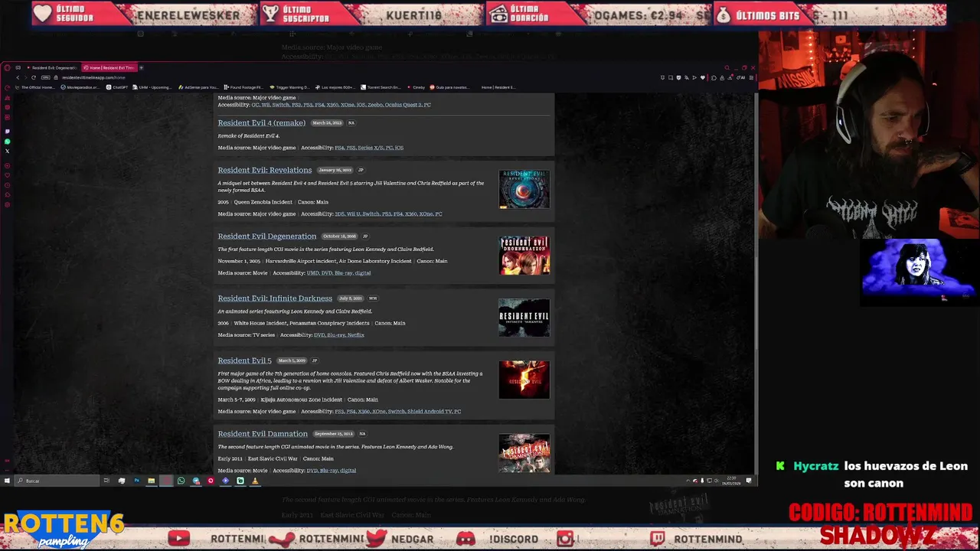Open the Twitch icon in the browser sidebar

[x=7, y=131]
